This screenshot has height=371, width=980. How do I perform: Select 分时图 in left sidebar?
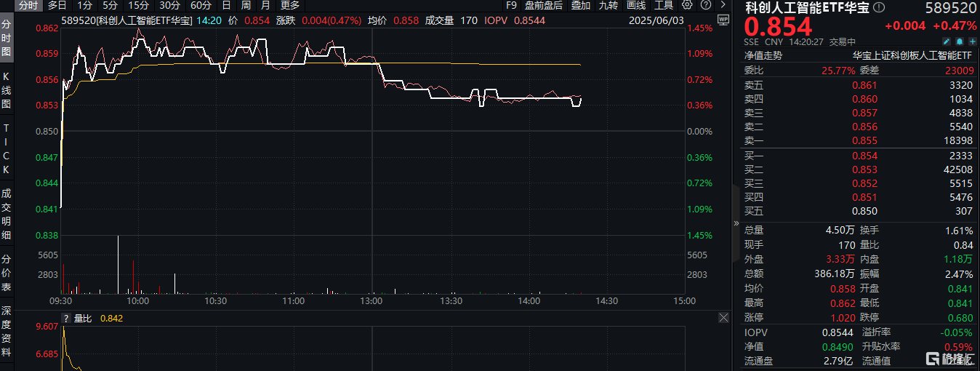pyautogui.click(x=7, y=38)
